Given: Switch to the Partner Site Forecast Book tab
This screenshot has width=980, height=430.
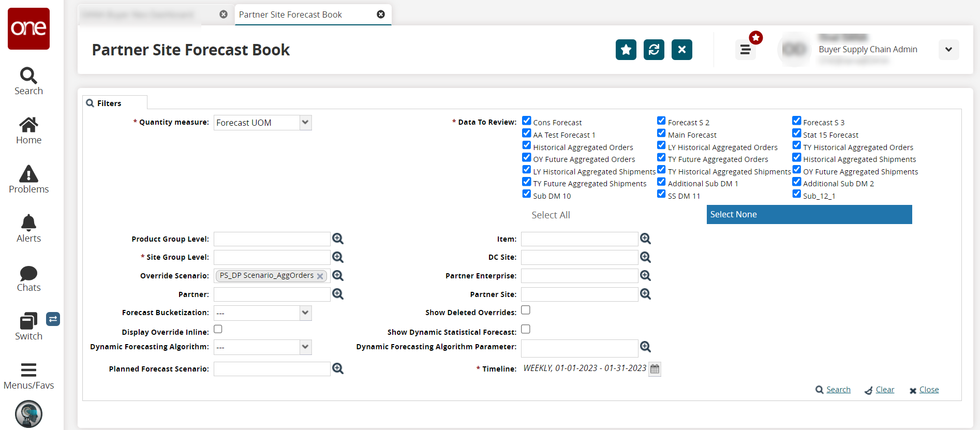Looking at the screenshot, I should pyautogui.click(x=290, y=14).
